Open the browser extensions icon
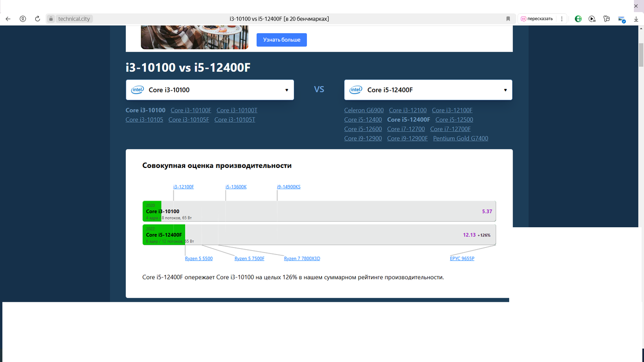 (607, 19)
